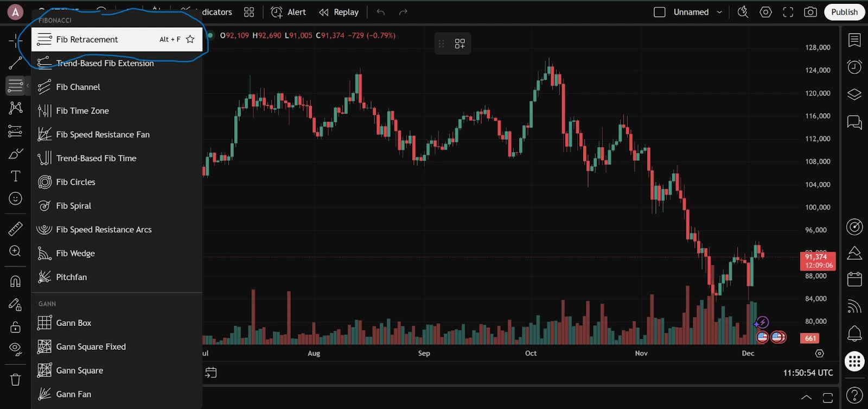
Task: Open the Alerts clock panel
Action: pos(854,67)
